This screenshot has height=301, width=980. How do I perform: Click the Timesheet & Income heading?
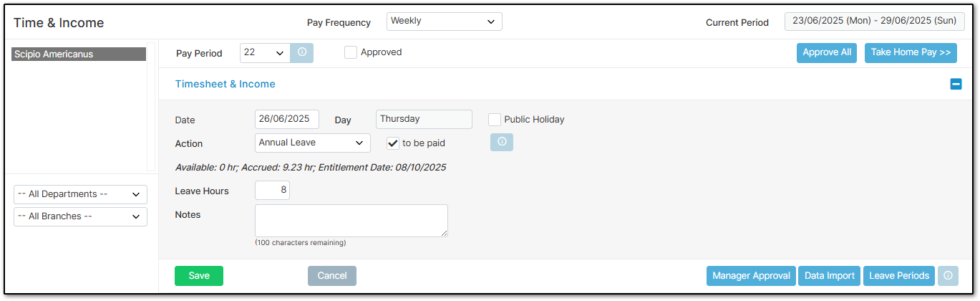pyautogui.click(x=225, y=84)
